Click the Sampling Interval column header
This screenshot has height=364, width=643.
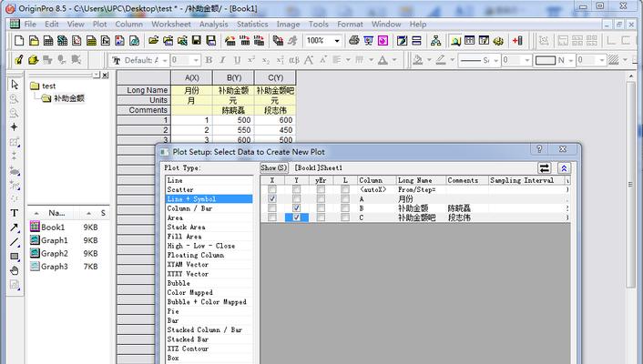click(x=526, y=180)
